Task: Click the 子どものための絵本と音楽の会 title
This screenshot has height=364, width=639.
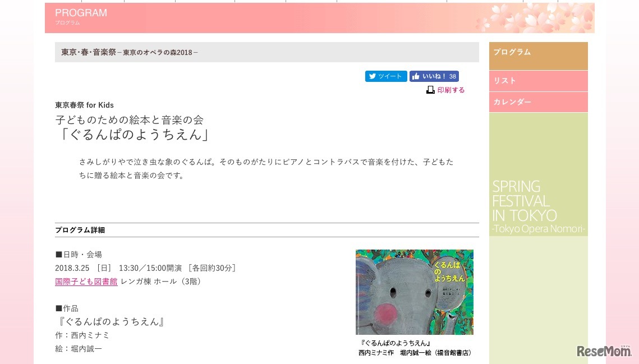Action: [x=129, y=120]
